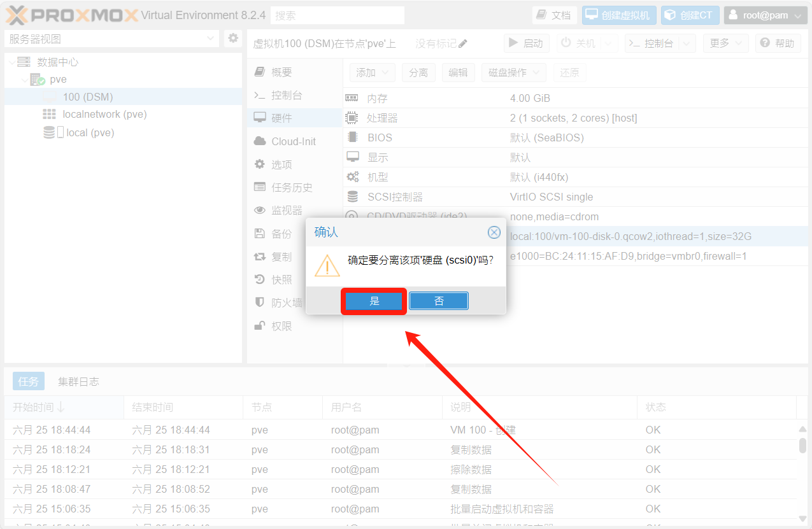Switch to the 集群日志 tab

tap(78, 381)
